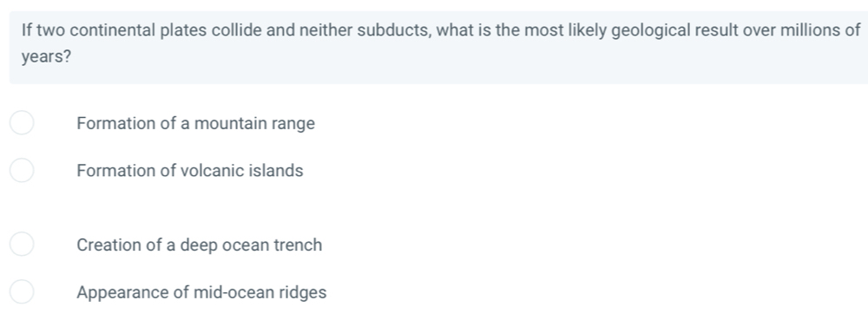Click the 'Formation of volcanic islands' answer text
Screen dimensions: 868x320
coord(190,170)
